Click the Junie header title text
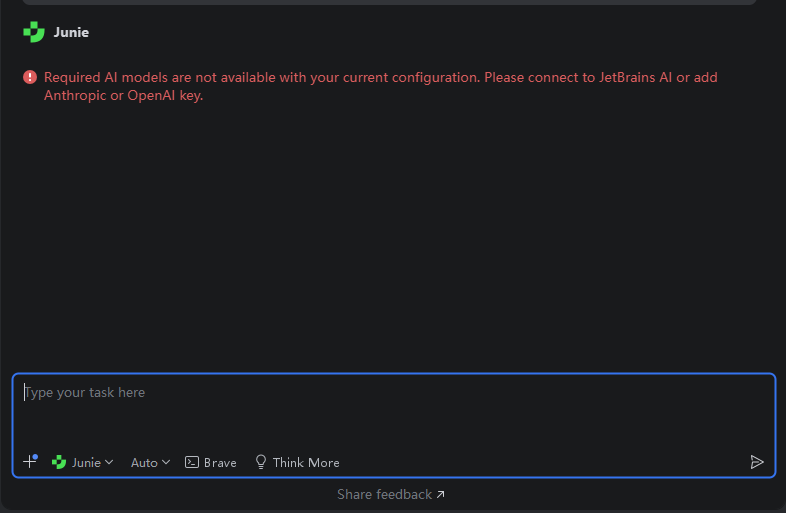 coord(71,33)
